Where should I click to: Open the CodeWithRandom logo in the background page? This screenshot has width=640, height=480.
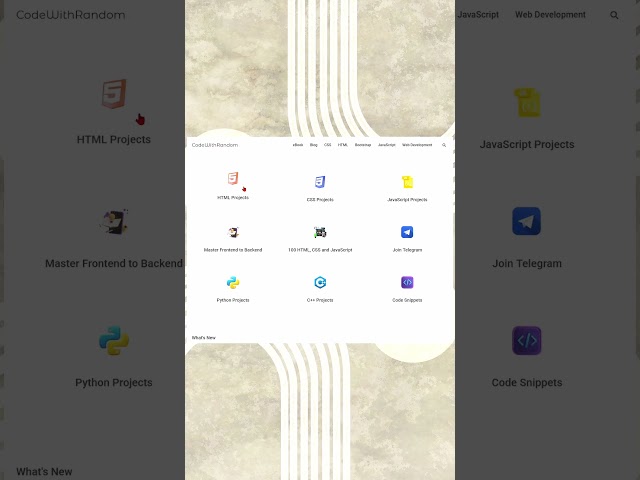point(71,15)
